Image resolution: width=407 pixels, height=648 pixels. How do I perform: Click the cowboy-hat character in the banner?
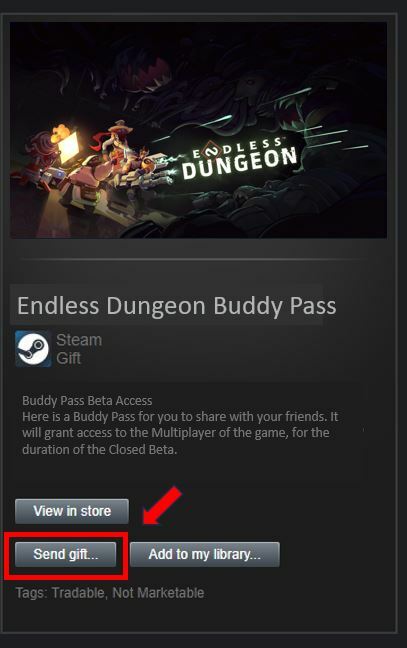point(117,142)
